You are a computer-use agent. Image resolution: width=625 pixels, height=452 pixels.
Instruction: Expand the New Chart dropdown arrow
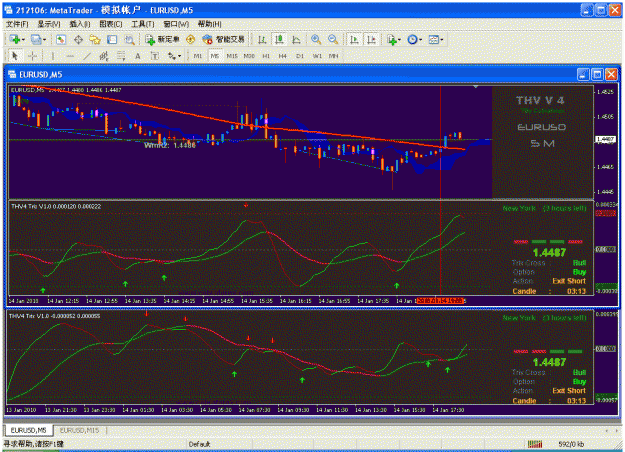tap(23, 40)
